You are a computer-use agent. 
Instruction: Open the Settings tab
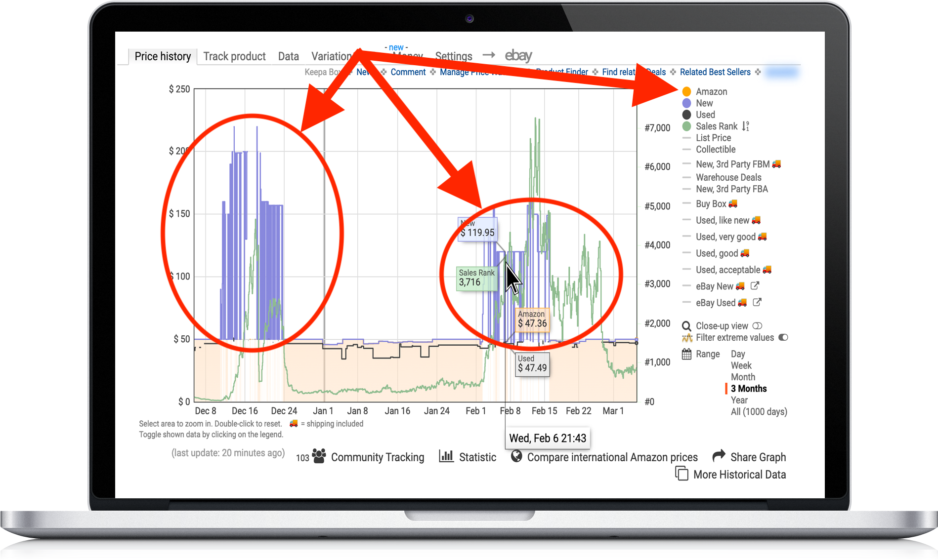click(x=453, y=56)
